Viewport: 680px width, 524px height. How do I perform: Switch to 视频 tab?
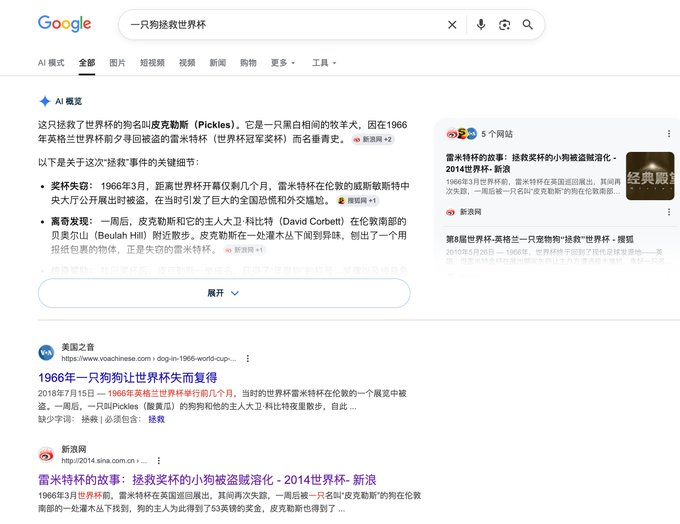[x=187, y=63]
